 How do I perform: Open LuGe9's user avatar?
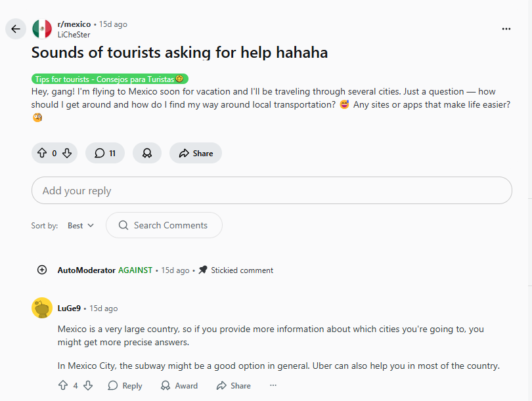[42, 308]
